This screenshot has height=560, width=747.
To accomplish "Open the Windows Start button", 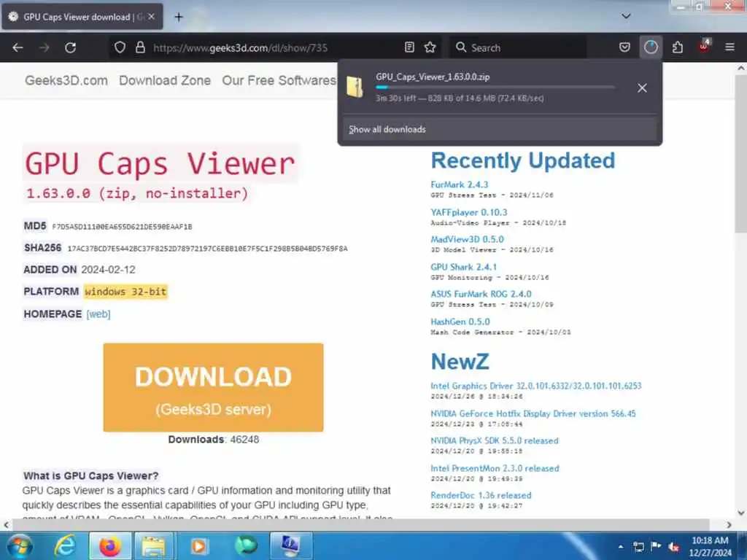I will 20,545.
